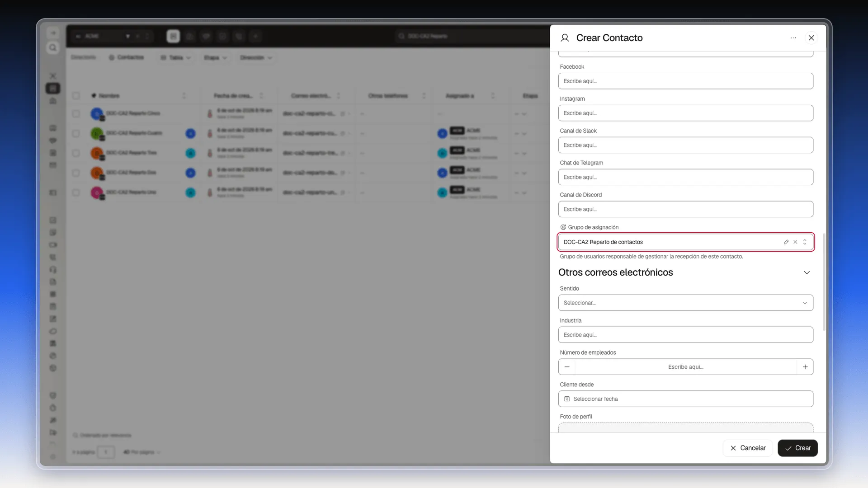This screenshot has height=488, width=868.
Task: Focus the Instagram input field
Action: pyautogui.click(x=685, y=113)
